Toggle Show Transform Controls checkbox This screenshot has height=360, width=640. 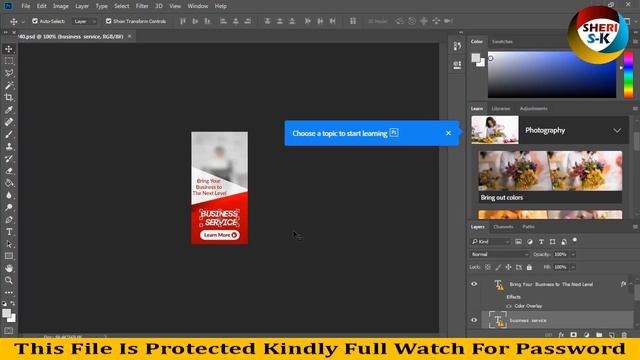point(109,21)
